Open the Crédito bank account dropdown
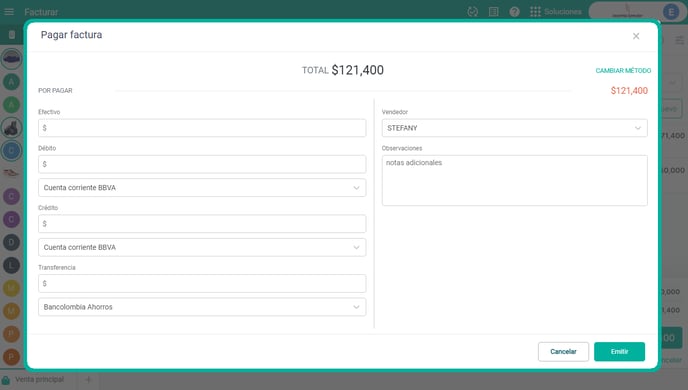This screenshot has width=688, height=390. pos(202,247)
